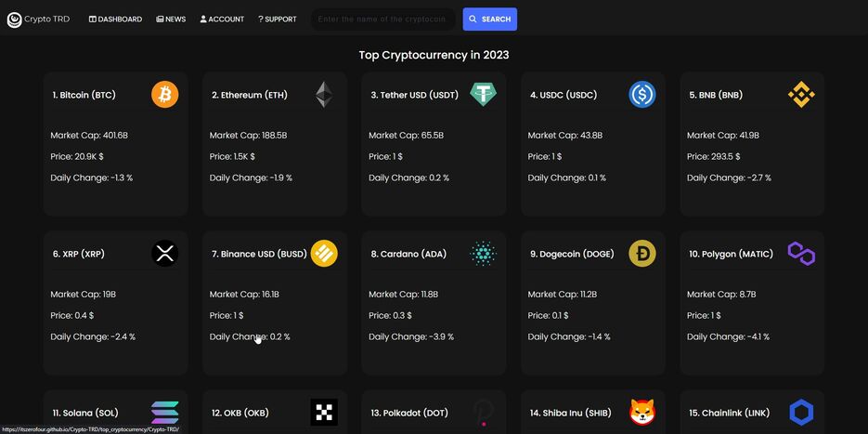Click the Crypto TRD logo
The image size is (868, 434).
click(x=38, y=20)
